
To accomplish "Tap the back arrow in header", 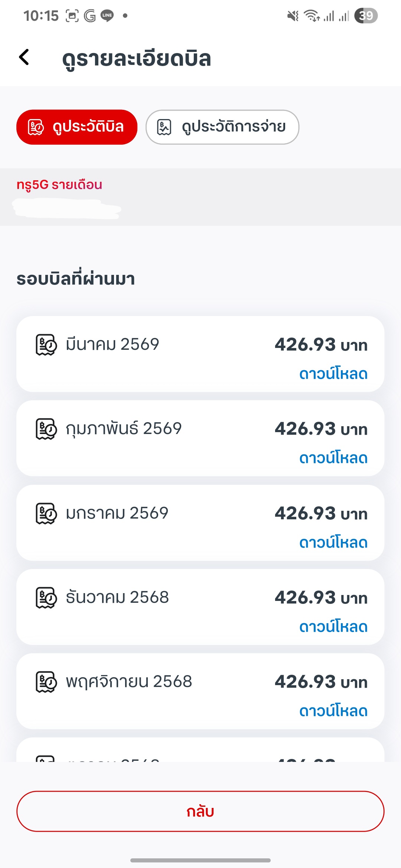I will pyautogui.click(x=24, y=57).
